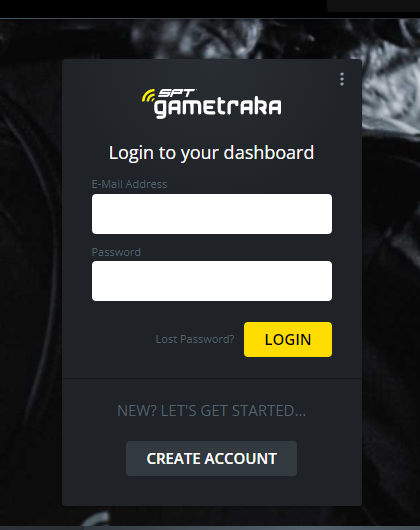Image resolution: width=420 pixels, height=530 pixels.
Task: Click the background photo left of login card
Action: (31, 270)
